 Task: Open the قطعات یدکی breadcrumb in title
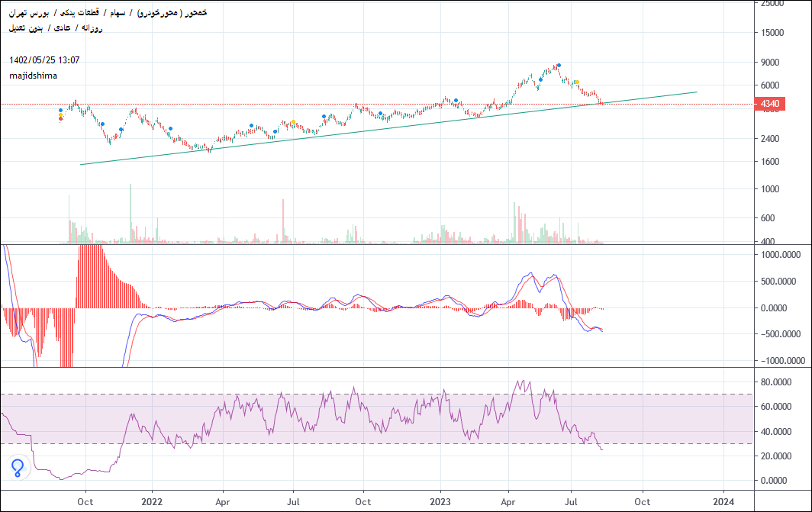79,12
